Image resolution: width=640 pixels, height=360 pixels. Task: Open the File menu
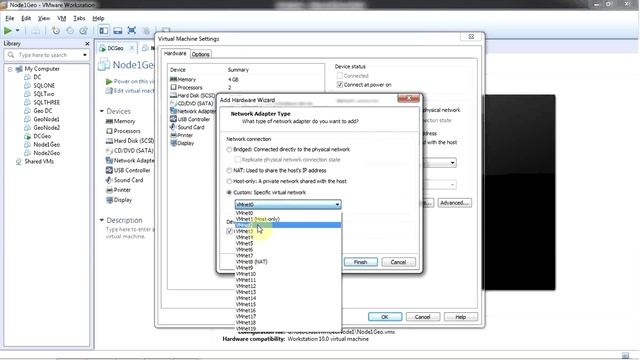(x=9, y=18)
